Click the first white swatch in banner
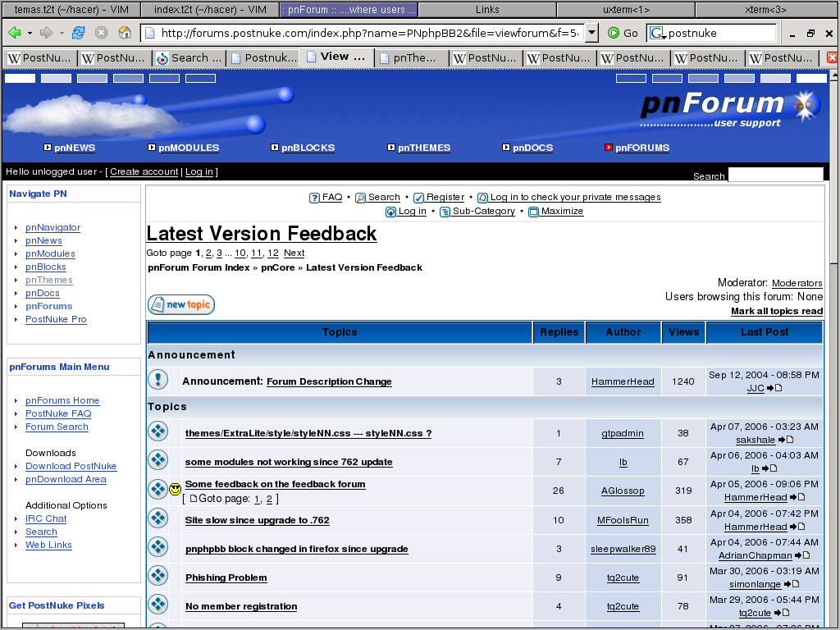Viewport: 840px width, 630px height. tap(20, 78)
